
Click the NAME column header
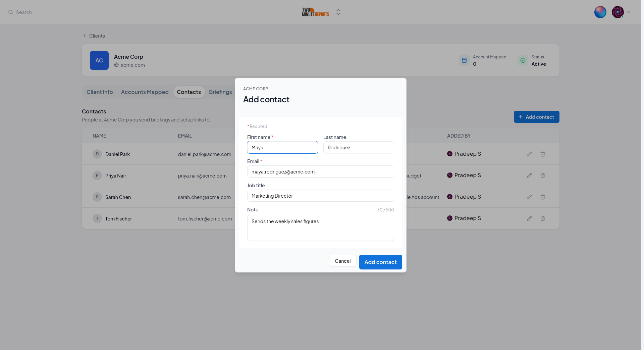pyautogui.click(x=99, y=136)
